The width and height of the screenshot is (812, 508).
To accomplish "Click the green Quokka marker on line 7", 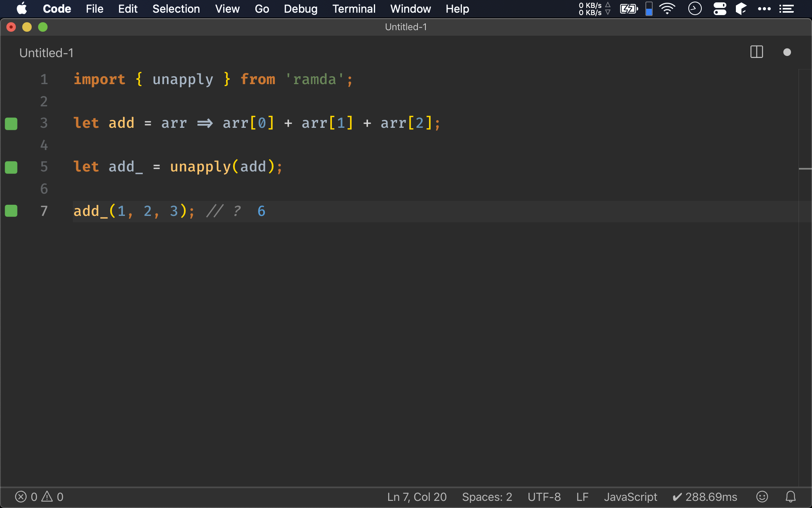I will [11, 211].
